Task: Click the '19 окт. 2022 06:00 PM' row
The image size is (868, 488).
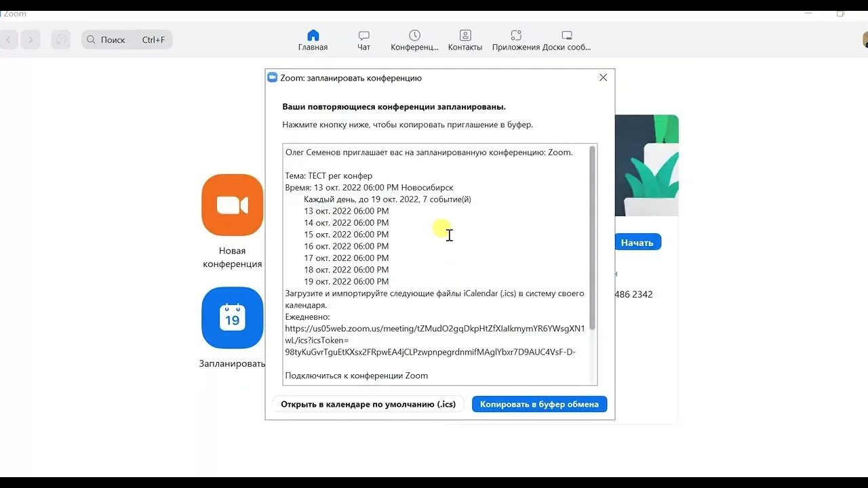Action: (346, 281)
